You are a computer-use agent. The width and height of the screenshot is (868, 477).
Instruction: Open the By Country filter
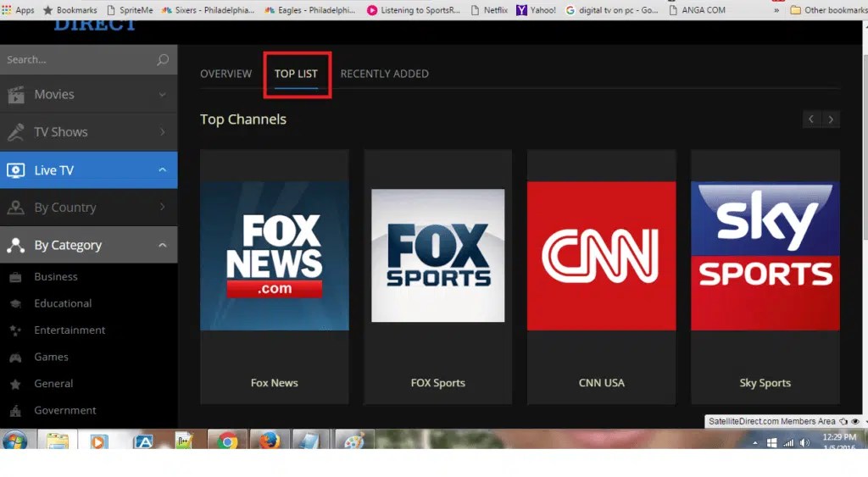(x=88, y=207)
